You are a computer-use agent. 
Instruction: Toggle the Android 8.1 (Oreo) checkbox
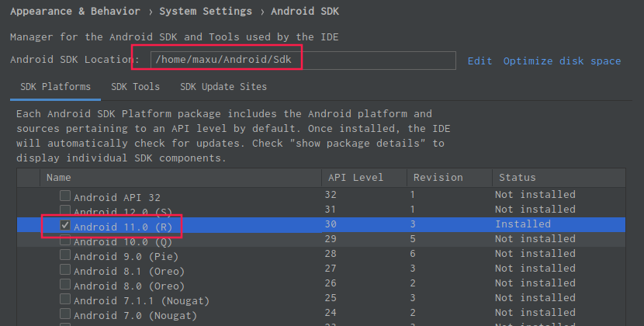(x=65, y=270)
